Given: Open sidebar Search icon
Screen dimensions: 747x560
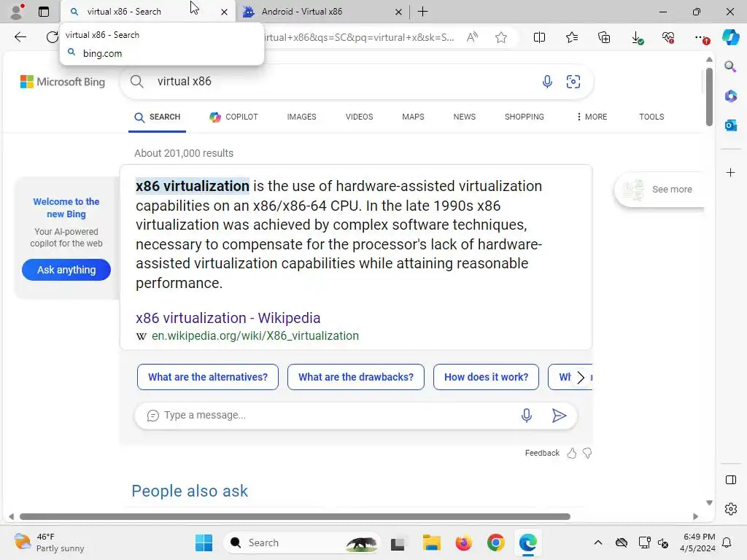Looking at the screenshot, I should 730,66.
